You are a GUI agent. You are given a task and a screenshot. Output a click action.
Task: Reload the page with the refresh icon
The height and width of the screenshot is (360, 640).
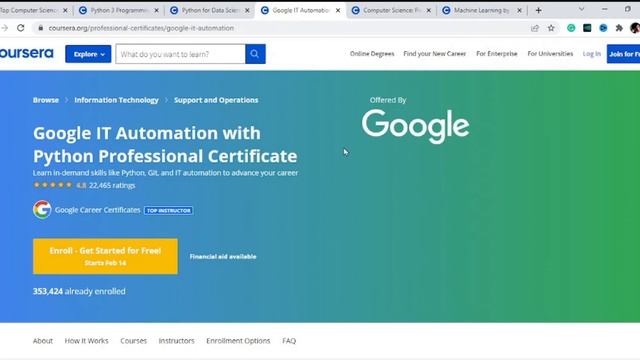tap(20, 28)
